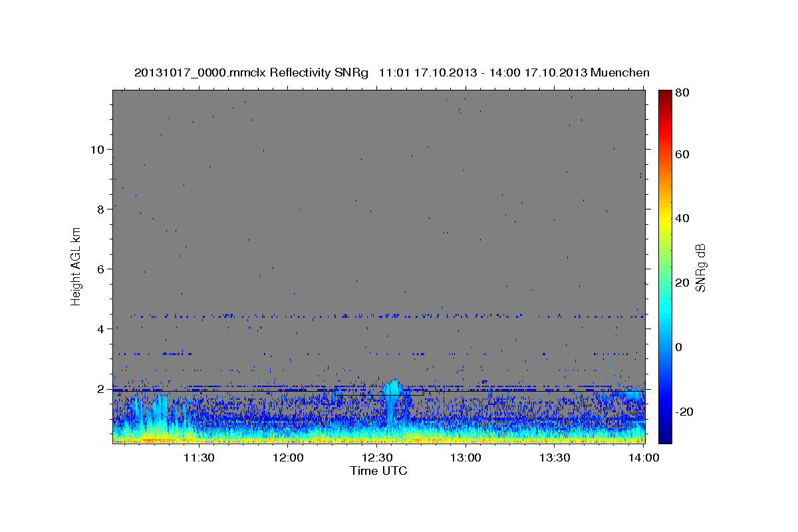Click the plot title text starting with 20131017_0000.mmclx
Image resolution: width=798 pixels, height=532 pixels.
392,72
